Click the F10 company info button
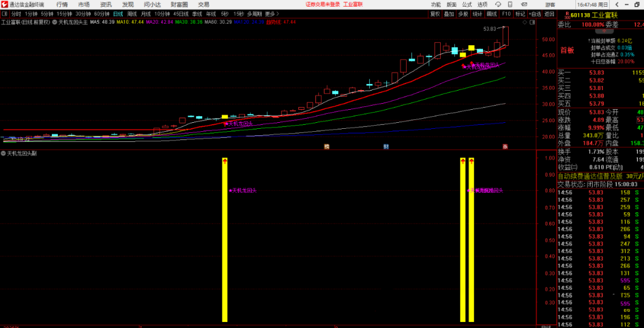The width and height of the screenshot is (644, 328). point(506,14)
